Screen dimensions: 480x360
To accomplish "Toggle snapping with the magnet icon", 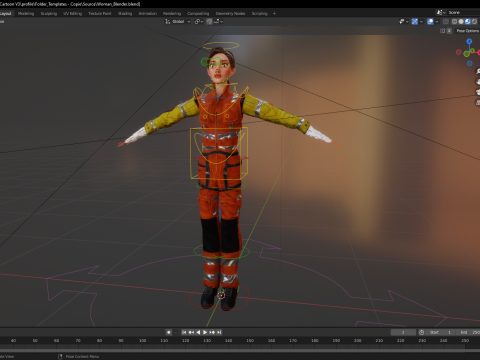I will click(x=209, y=21).
